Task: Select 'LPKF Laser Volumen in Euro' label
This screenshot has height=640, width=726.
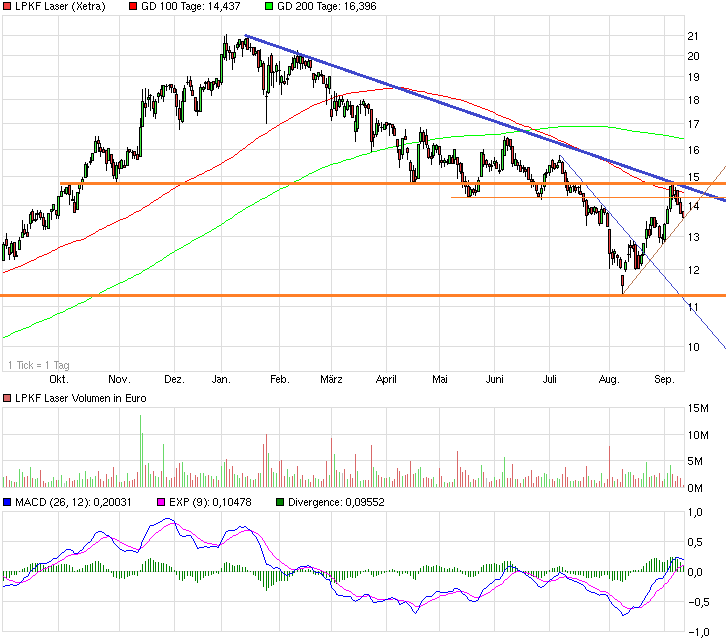Action: tap(81, 398)
